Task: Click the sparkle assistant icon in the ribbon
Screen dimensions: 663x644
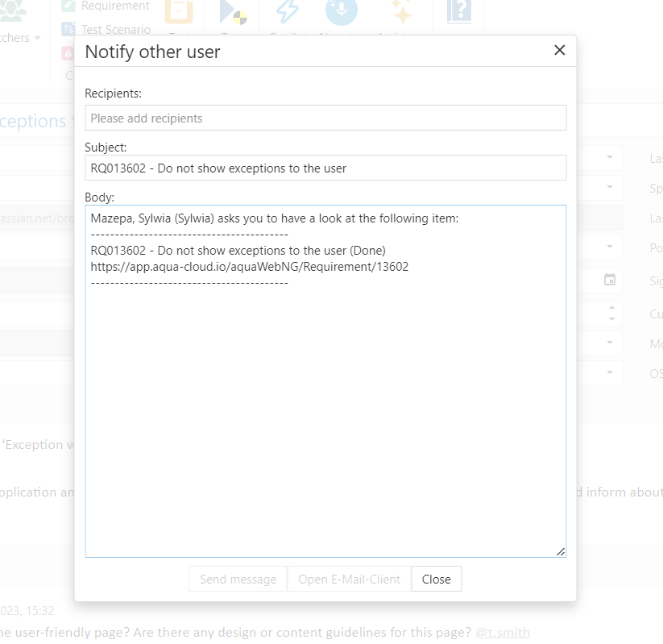Action: click(x=401, y=11)
